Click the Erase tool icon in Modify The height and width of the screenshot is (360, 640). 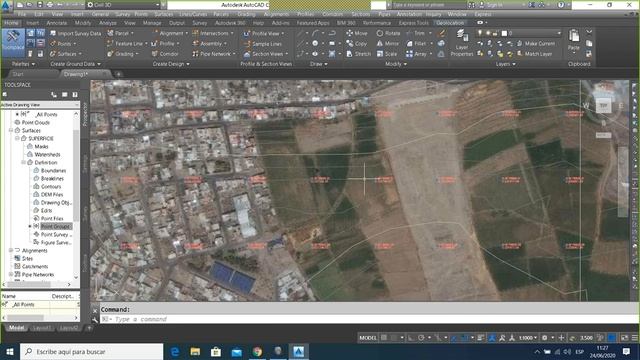441,33
